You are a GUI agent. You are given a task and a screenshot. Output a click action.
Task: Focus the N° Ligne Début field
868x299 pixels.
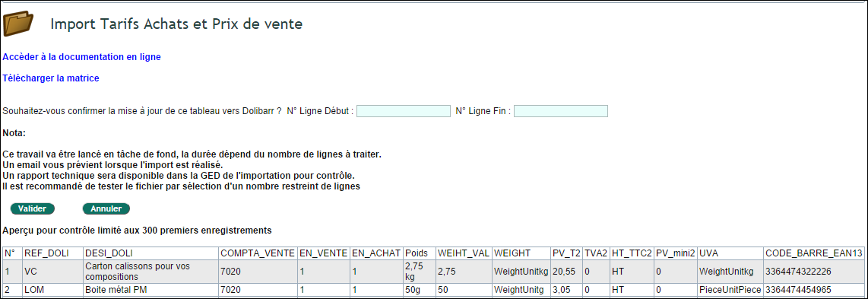pyautogui.click(x=403, y=111)
